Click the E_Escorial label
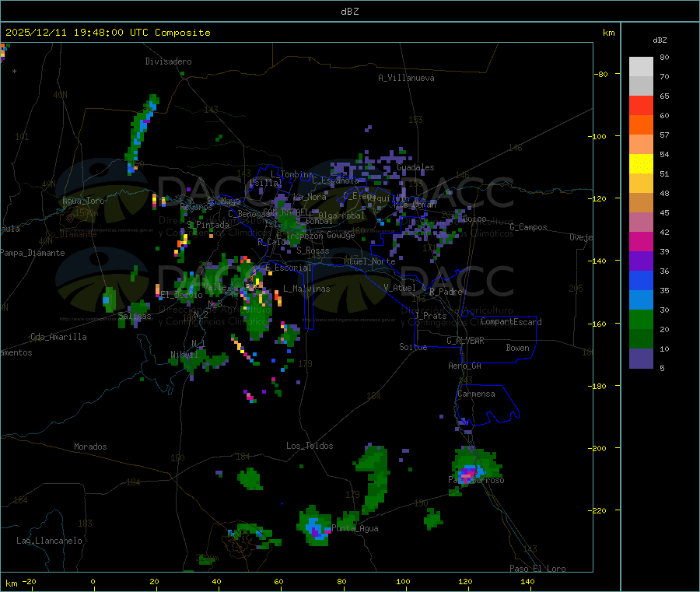The width and height of the screenshot is (700, 592). point(289,268)
